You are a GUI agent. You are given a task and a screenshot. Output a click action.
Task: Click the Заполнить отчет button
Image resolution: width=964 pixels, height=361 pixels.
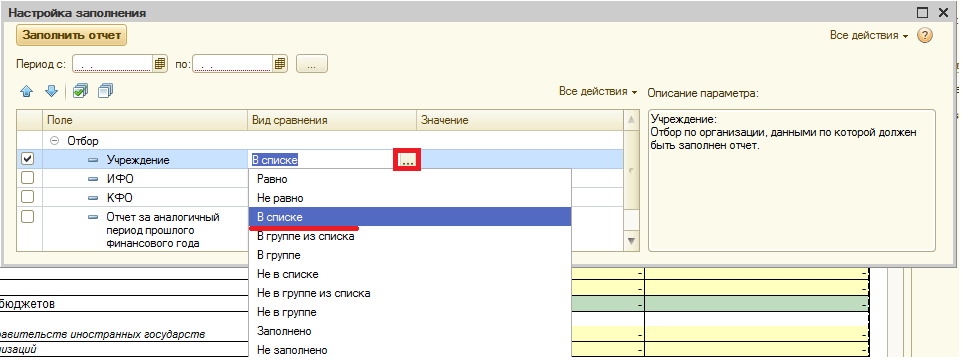point(71,35)
